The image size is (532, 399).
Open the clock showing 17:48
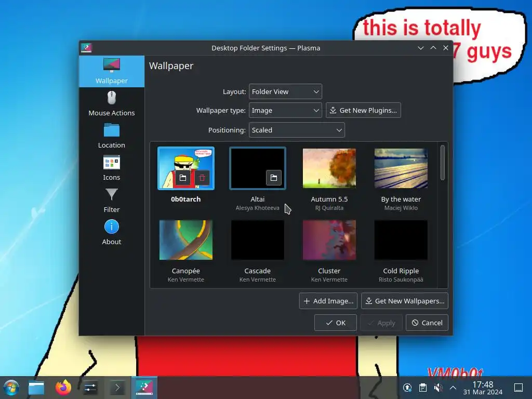(x=483, y=388)
